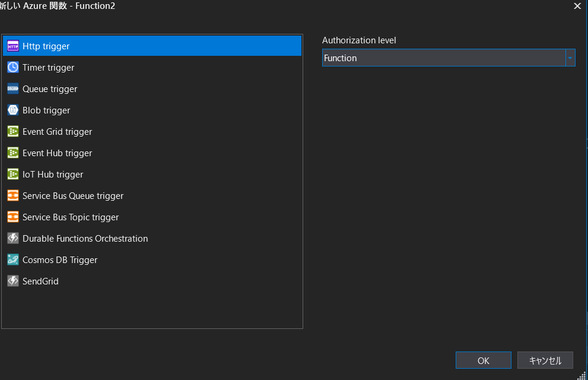Choose the Timer trigger template label
The image size is (588, 380).
point(49,68)
